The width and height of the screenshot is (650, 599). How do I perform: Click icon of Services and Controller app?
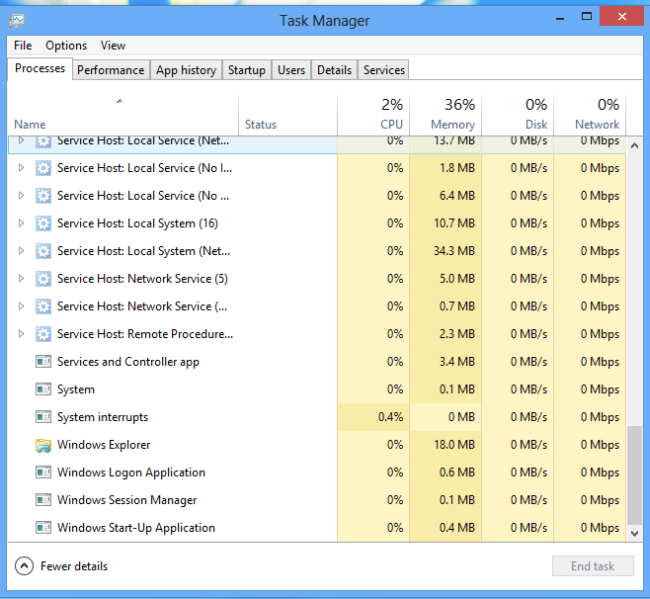[x=43, y=362]
